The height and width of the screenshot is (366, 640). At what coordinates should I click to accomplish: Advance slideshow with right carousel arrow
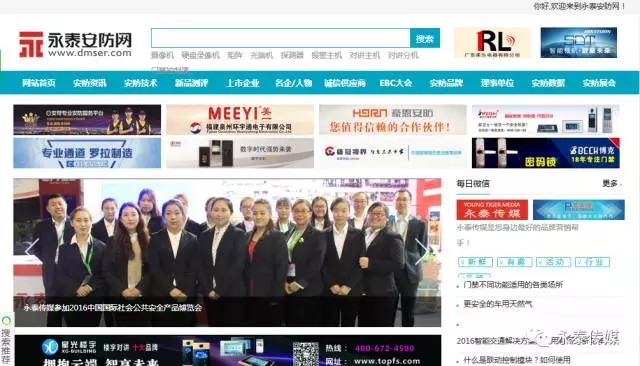pyautogui.click(x=422, y=251)
